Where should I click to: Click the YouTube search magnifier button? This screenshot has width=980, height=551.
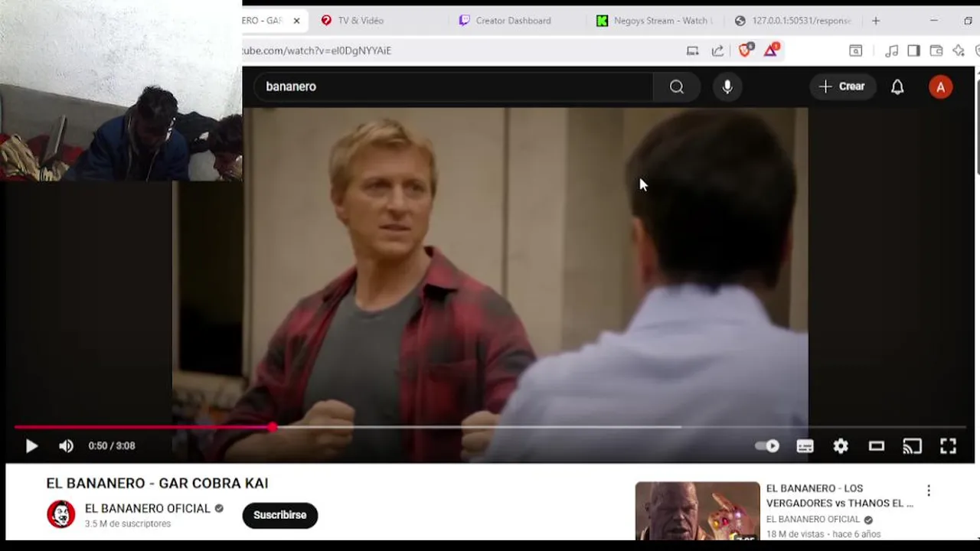677,86
